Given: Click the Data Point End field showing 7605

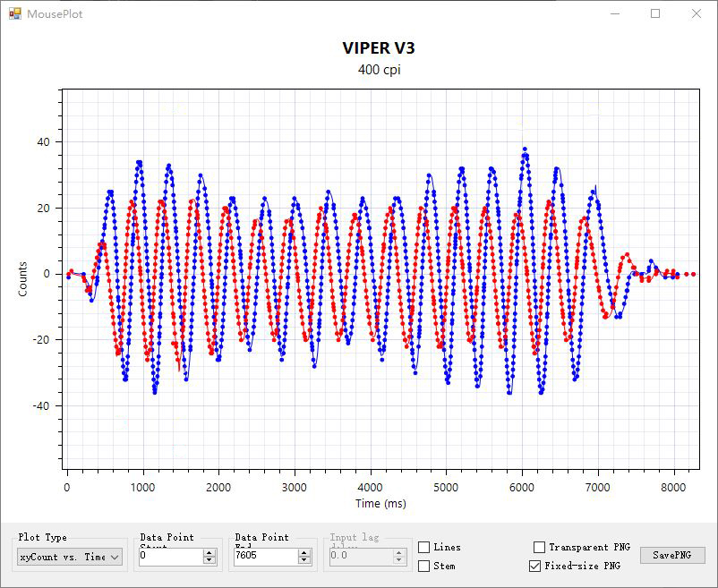Looking at the screenshot, I should (x=265, y=557).
